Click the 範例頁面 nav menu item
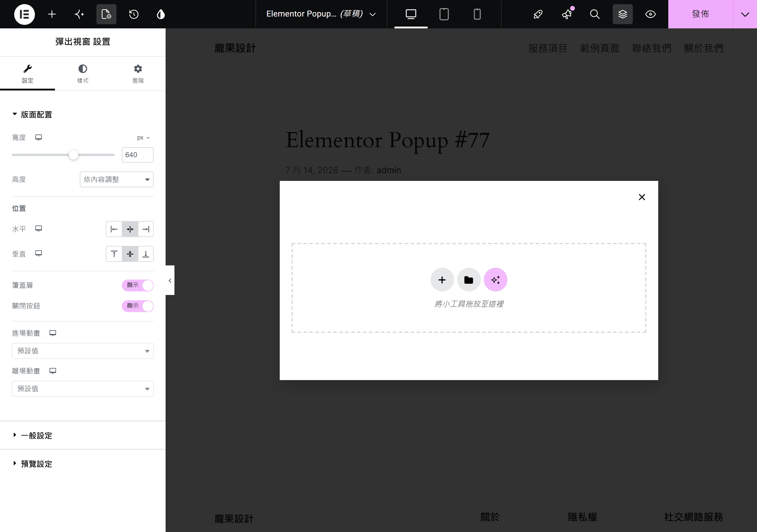The width and height of the screenshot is (757, 532). coord(600,48)
